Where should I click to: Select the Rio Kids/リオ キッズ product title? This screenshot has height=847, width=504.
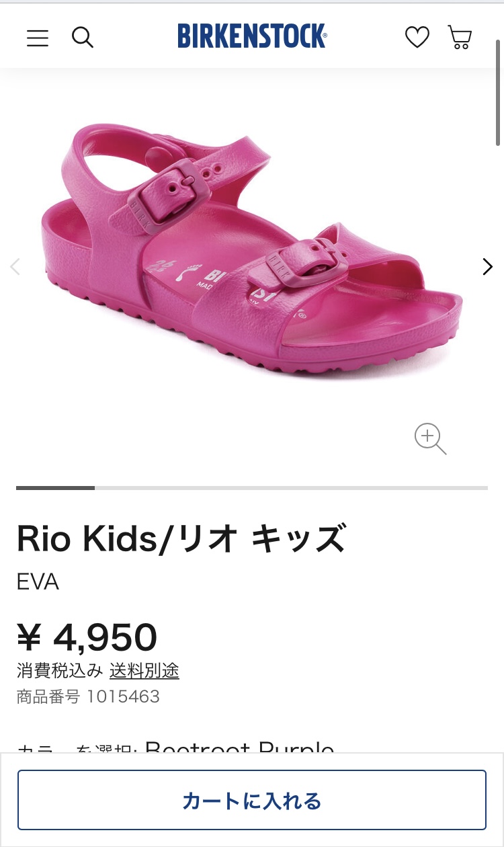(181, 538)
